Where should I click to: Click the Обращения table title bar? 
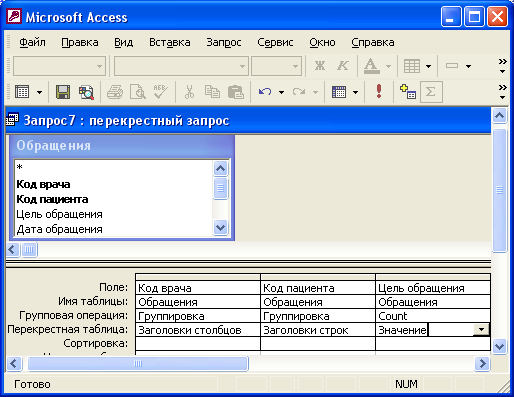[x=122, y=146]
